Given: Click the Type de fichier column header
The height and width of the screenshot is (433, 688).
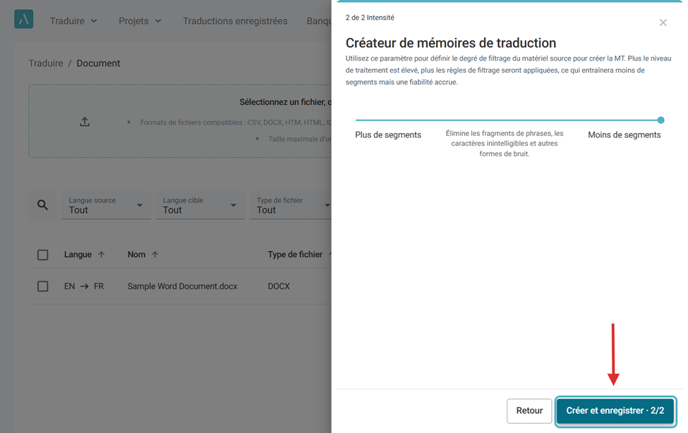Looking at the screenshot, I should pyautogui.click(x=295, y=254).
